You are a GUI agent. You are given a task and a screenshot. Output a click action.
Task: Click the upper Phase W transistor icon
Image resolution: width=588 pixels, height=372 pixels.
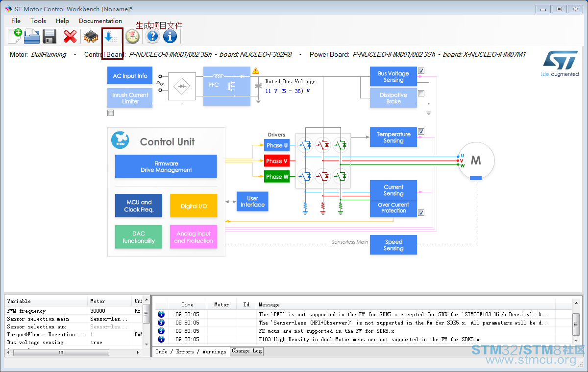click(341, 145)
